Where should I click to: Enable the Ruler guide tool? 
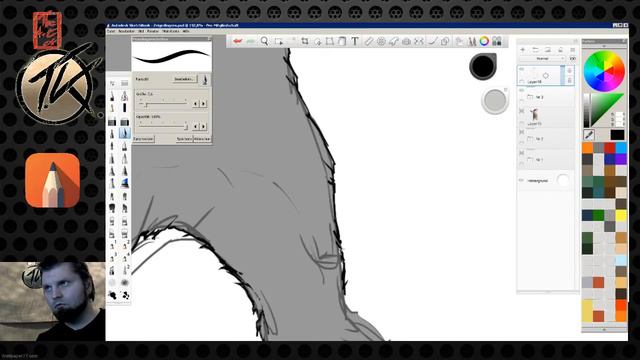tap(369, 41)
